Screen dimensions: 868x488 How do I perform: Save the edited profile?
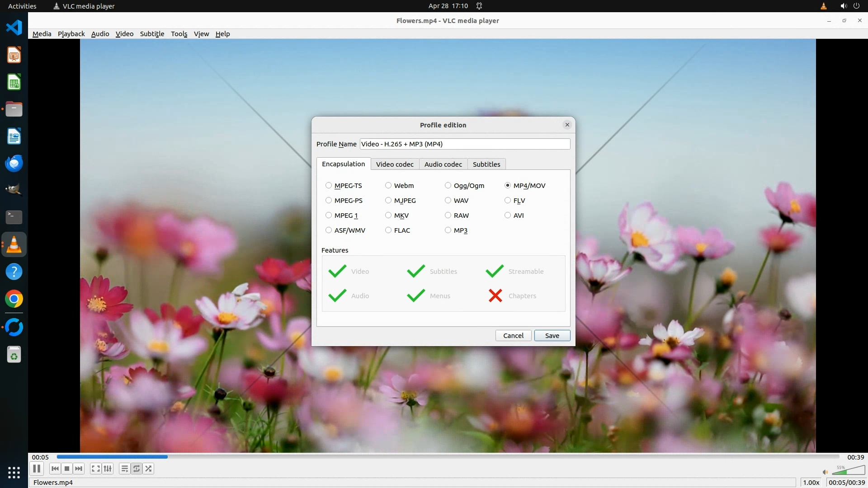tap(552, 336)
